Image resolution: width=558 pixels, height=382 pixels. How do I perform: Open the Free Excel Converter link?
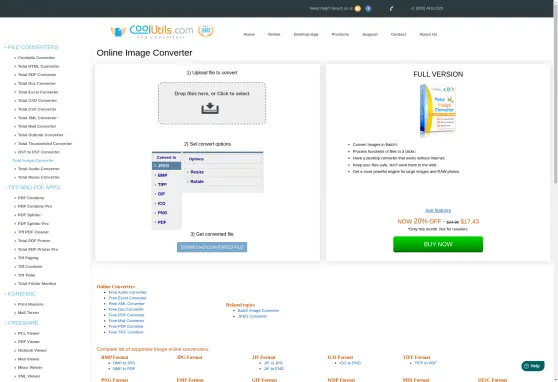pyautogui.click(x=128, y=298)
